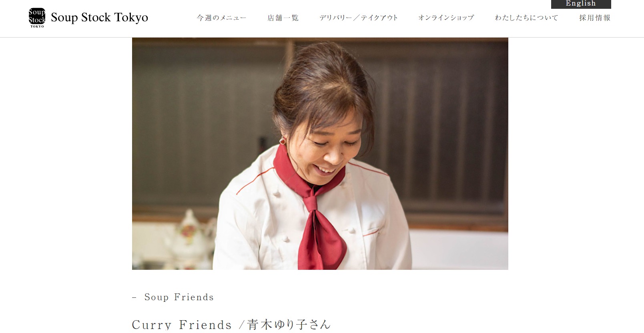The width and height of the screenshot is (644, 333).
Task: Select 採用情報 recruitment link
Action: pyautogui.click(x=595, y=18)
